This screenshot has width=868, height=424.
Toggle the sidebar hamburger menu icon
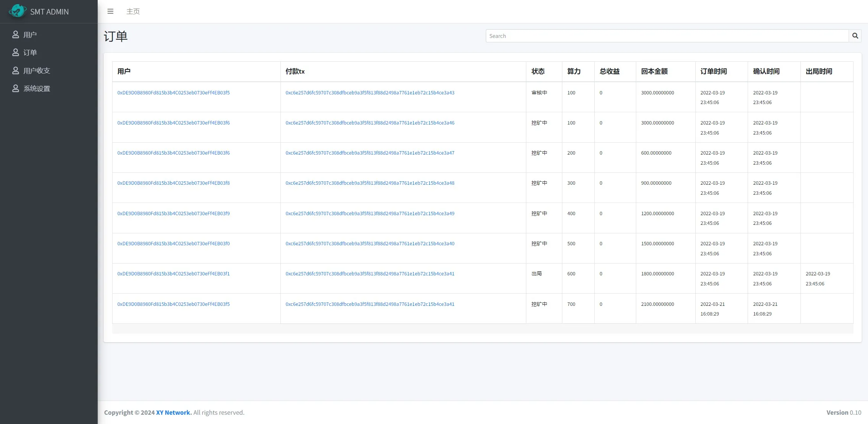[x=110, y=12]
